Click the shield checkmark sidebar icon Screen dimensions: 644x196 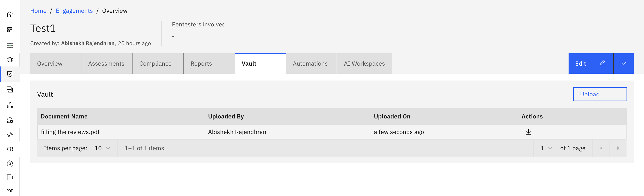coord(10,74)
